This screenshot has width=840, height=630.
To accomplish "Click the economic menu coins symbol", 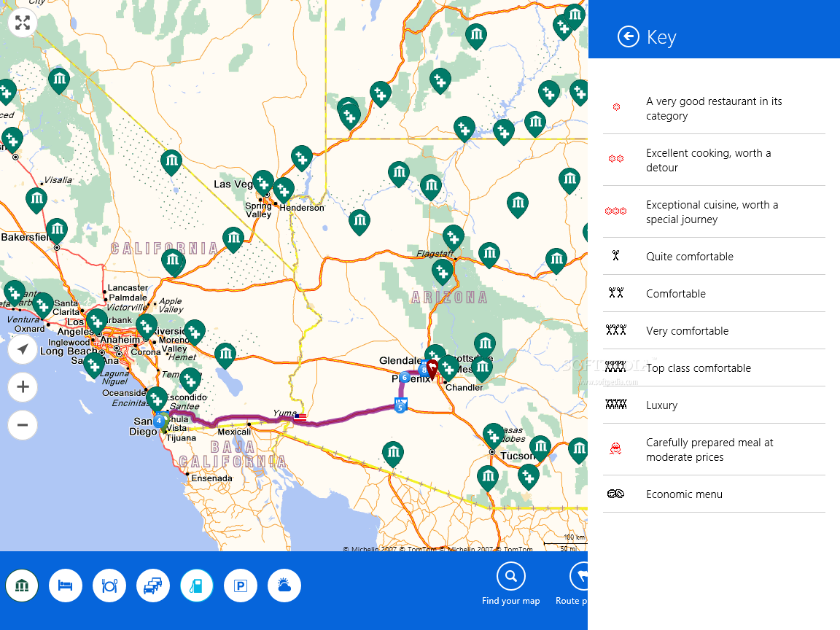I will click(615, 494).
